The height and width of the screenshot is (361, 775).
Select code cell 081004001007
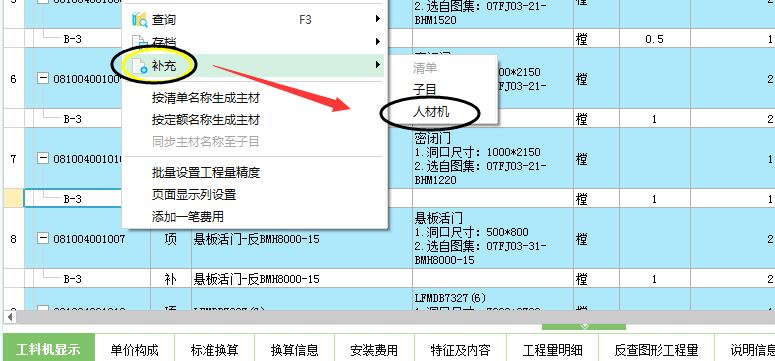[89, 239]
